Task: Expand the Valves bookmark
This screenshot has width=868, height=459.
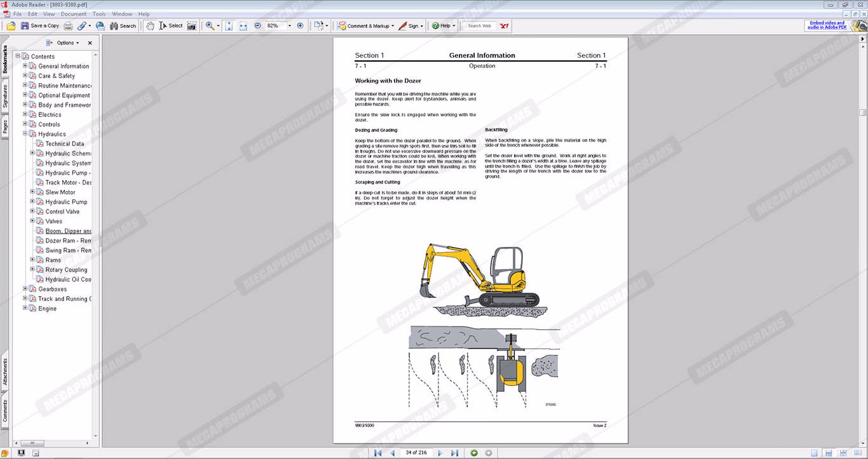Action: tap(32, 221)
